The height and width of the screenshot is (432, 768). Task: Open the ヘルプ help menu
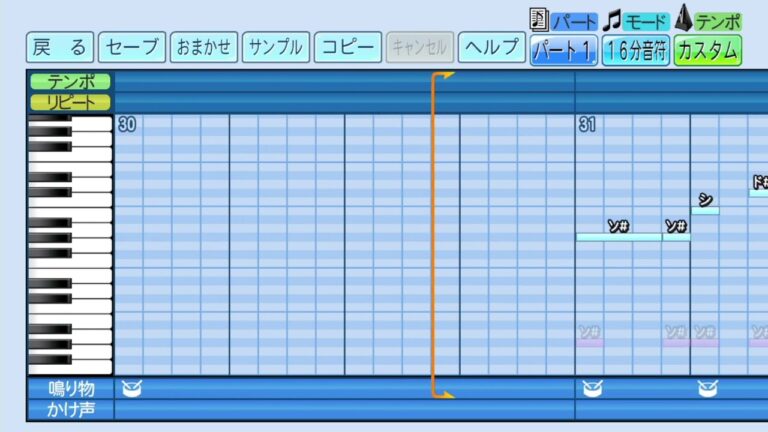(x=493, y=47)
